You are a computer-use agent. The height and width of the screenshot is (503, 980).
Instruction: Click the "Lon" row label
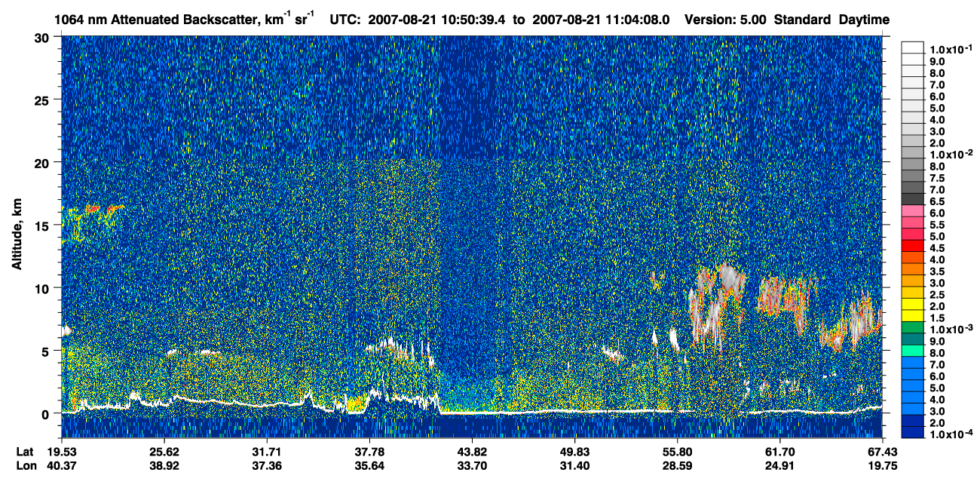[x=25, y=465]
